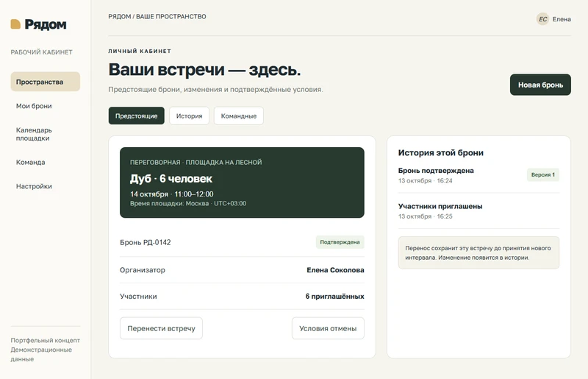Click the Версия 1 badge
This screenshot has width=588, height=379.
[543, 174]
